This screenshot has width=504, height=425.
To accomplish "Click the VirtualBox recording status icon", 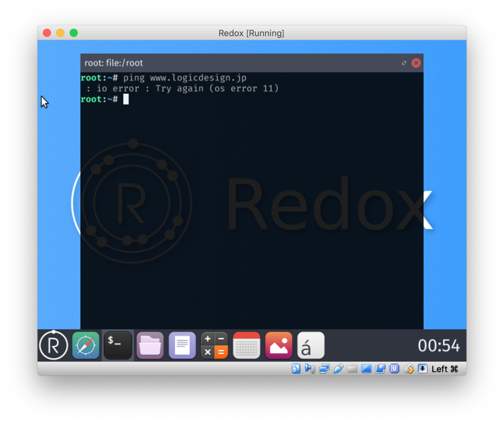I will (380, 369).
